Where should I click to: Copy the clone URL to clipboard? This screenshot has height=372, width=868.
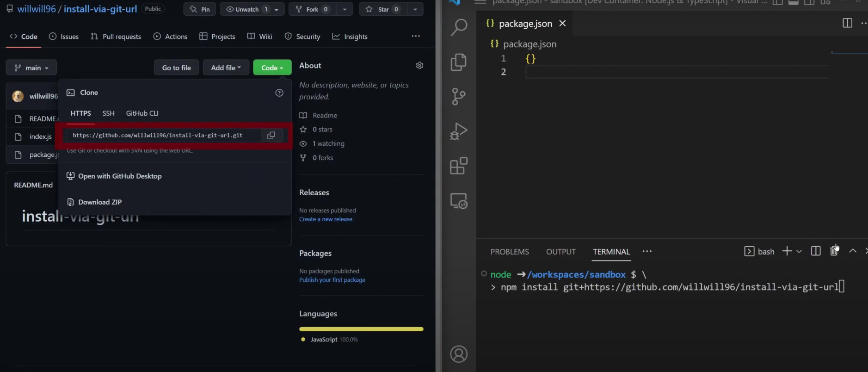pyautogui.click(x=272, y=135)
